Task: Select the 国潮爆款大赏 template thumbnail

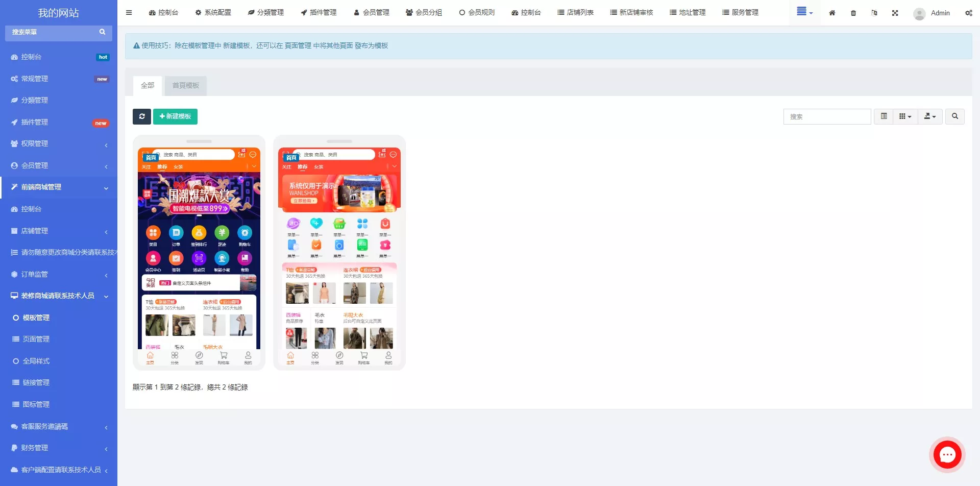Action: pyautogui.click(x=199, y=253)
